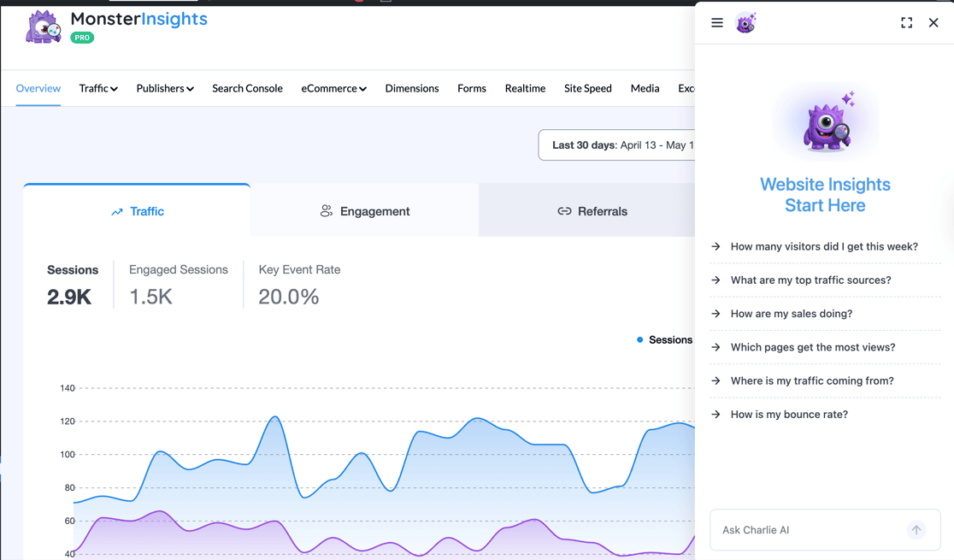The image size is (954, 560).
Task: Click the Engagement tab people icon
Action: pos(326,211)
